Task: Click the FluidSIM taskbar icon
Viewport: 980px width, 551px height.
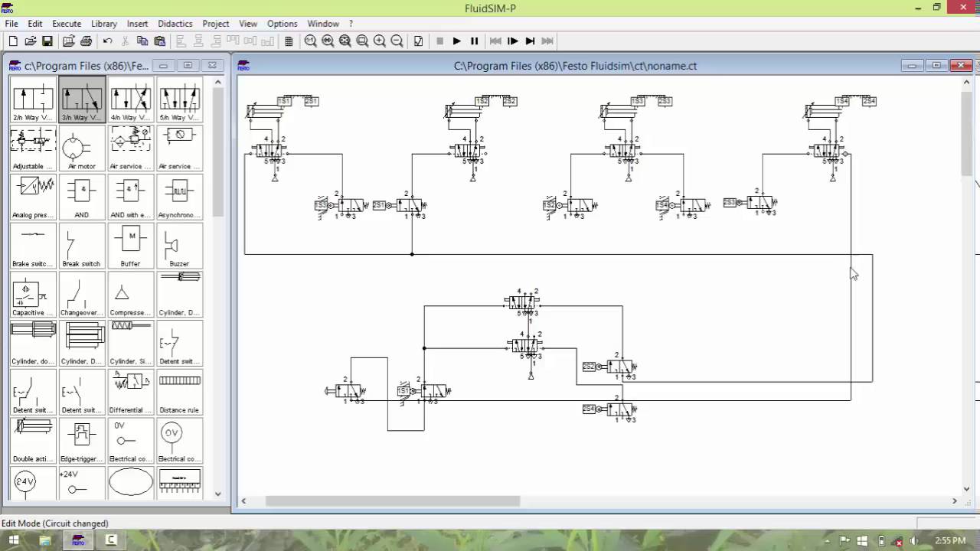Action: (x=78, y=540)
